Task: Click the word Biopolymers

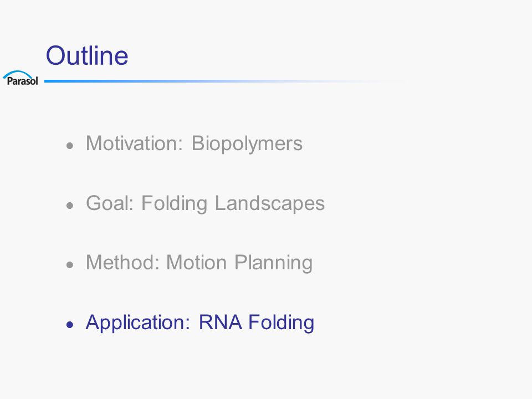Action: coord(247,144)
